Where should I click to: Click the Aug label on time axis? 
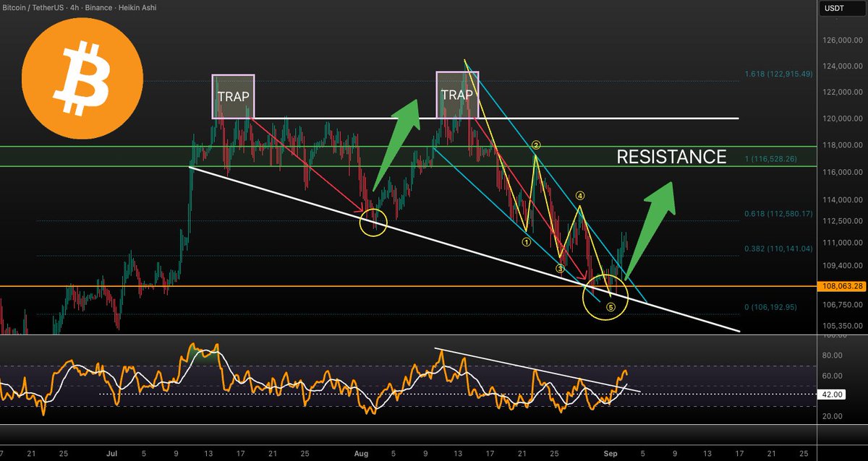point(362,453)
